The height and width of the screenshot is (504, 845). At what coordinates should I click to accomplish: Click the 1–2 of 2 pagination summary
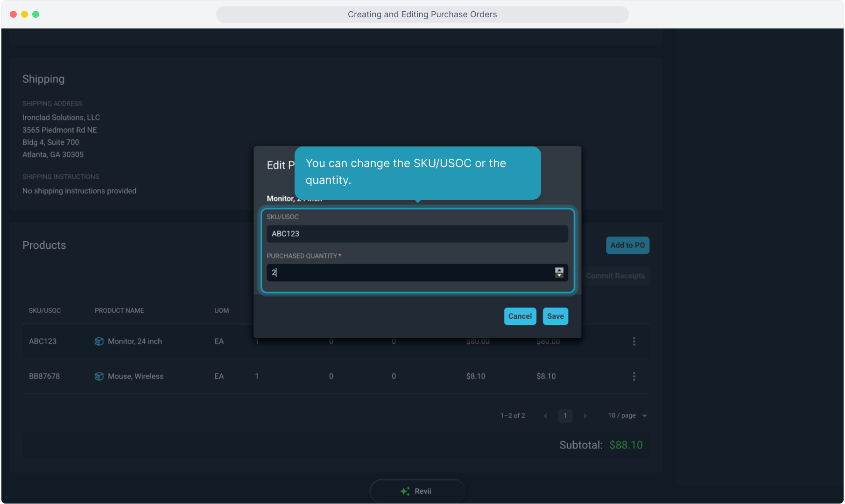click(513, 416)
